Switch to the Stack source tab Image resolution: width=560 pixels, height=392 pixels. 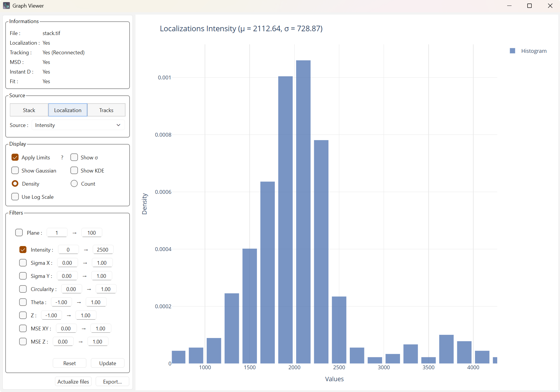(29, 110)
